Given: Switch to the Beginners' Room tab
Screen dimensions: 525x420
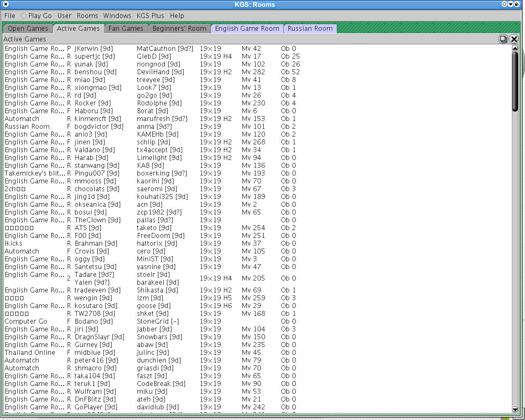Looking at the screenshot, I should click(x=179, y=28).
